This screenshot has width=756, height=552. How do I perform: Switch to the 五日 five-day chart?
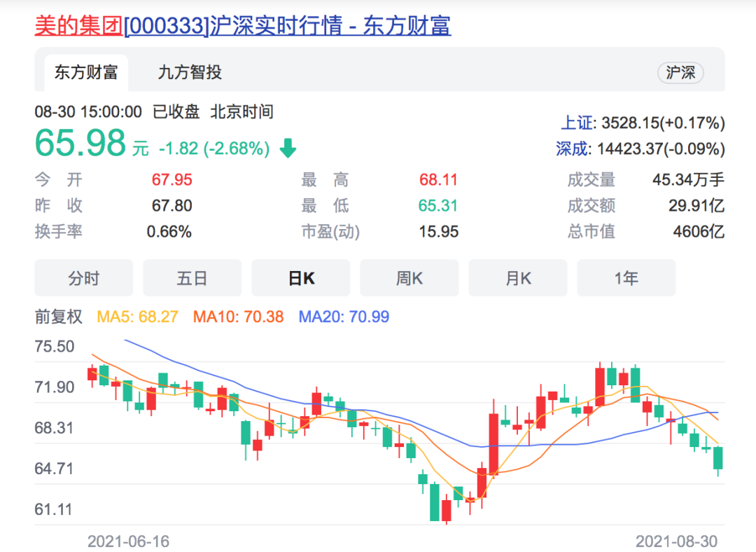192,278
